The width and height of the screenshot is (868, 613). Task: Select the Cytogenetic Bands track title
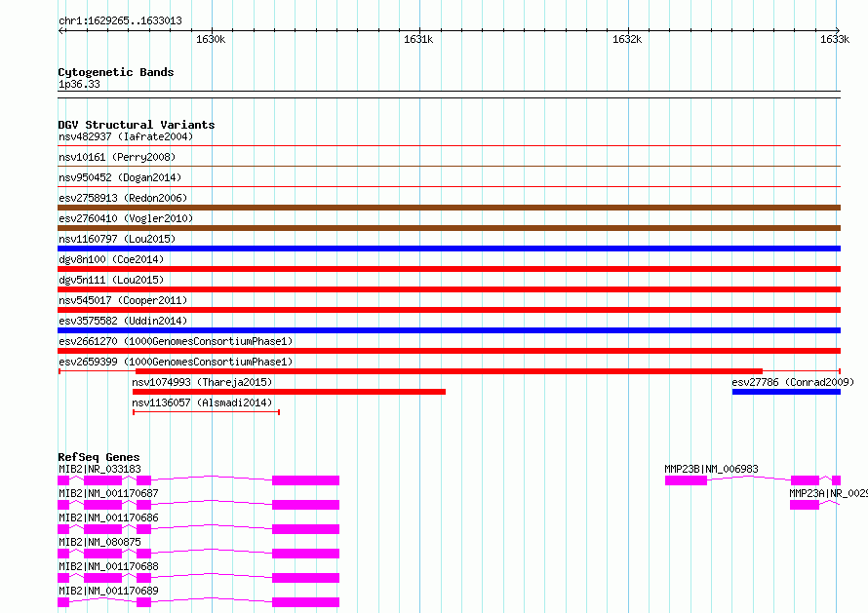[116, 72]
